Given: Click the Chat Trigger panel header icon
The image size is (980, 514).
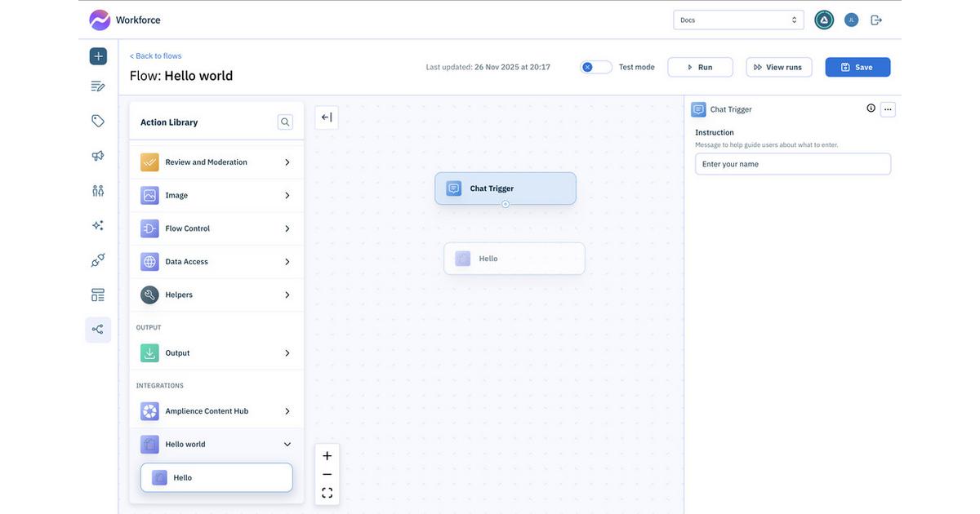Looking at the screenshot, I should (698, 109).
